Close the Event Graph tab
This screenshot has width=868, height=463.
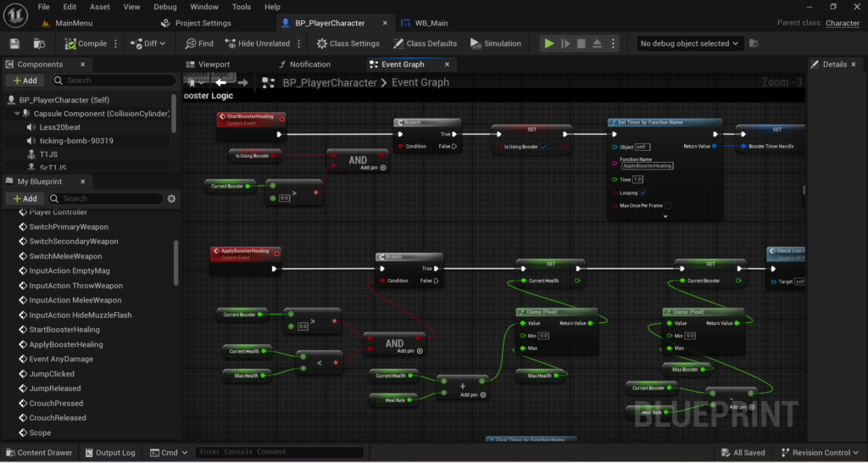[x=447, y=64]
